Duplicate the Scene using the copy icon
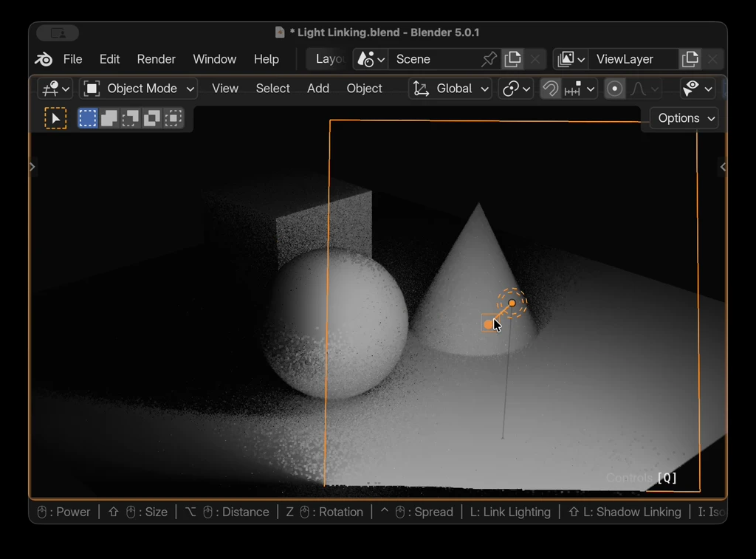756x559 pixels. click(x=512, y=59)
